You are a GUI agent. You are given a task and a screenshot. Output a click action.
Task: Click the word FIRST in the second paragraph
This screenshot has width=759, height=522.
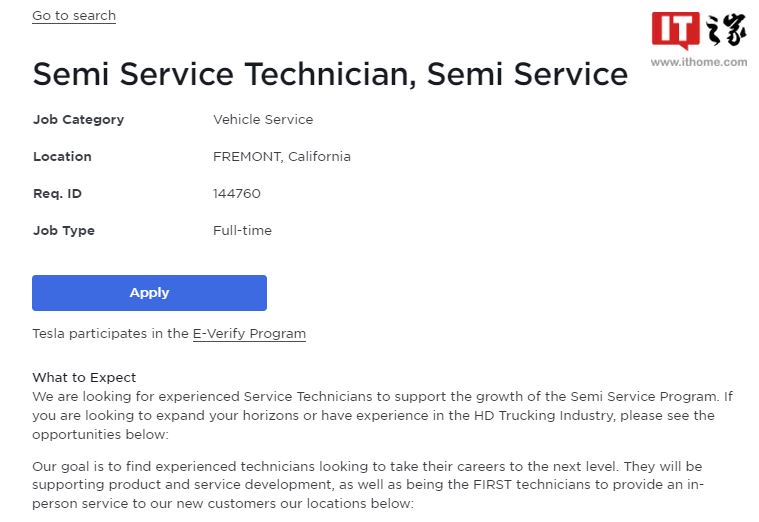492,485
